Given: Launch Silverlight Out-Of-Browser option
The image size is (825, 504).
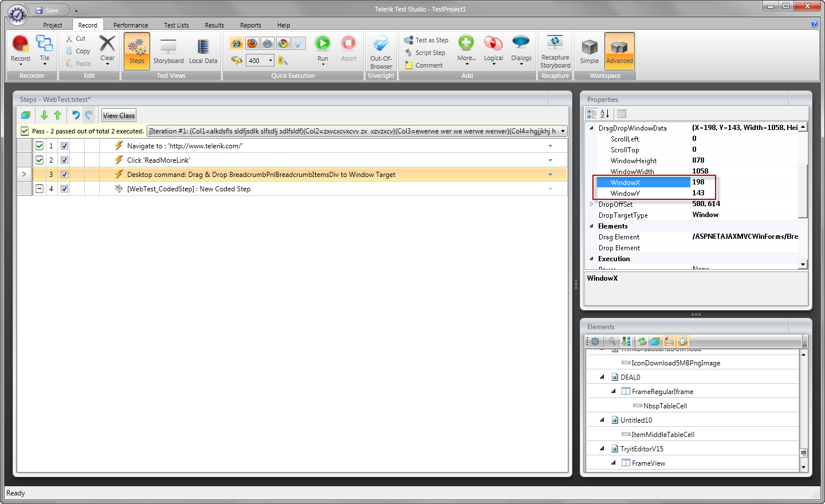Looking at the screenshot, I should 381,51.
